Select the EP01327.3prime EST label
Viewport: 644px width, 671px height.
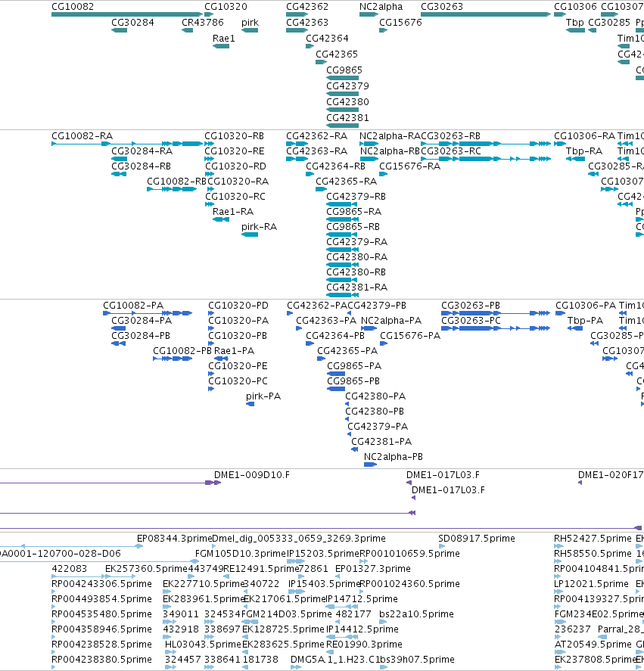[373, 569]
